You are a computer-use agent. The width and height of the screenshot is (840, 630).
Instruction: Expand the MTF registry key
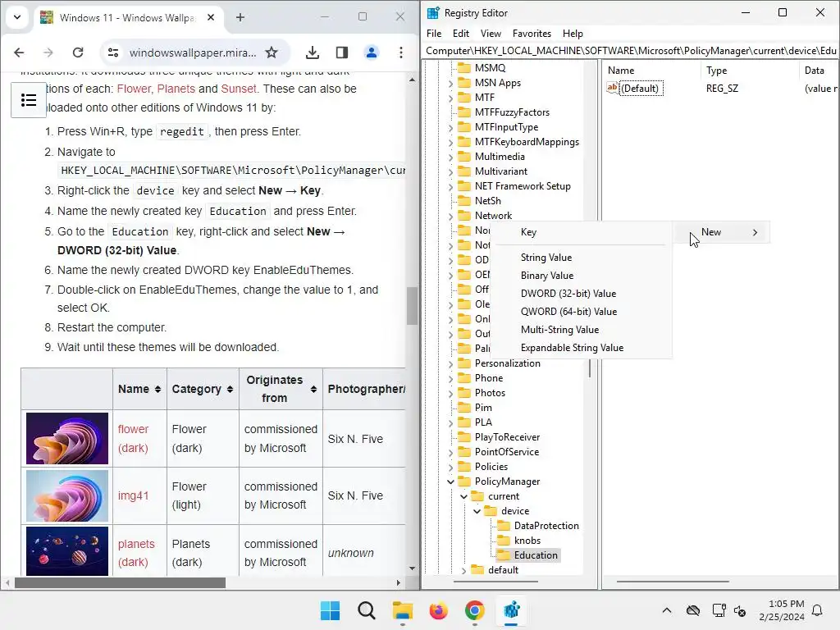pyautogui.click(x=450, y=98)
